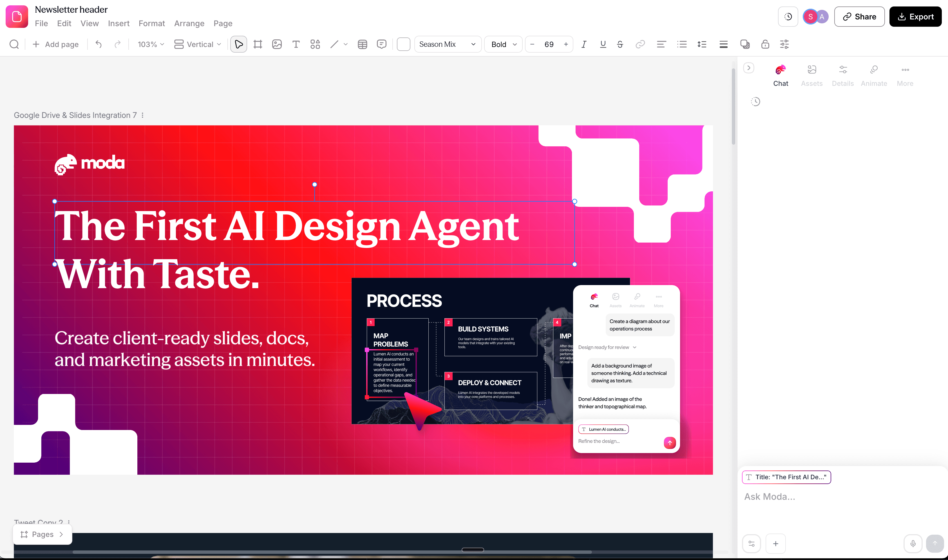Image resolution: width=948 pixels, height=560 pixels.
Task: Open the text color swatch
Action: tap(403, 44)
